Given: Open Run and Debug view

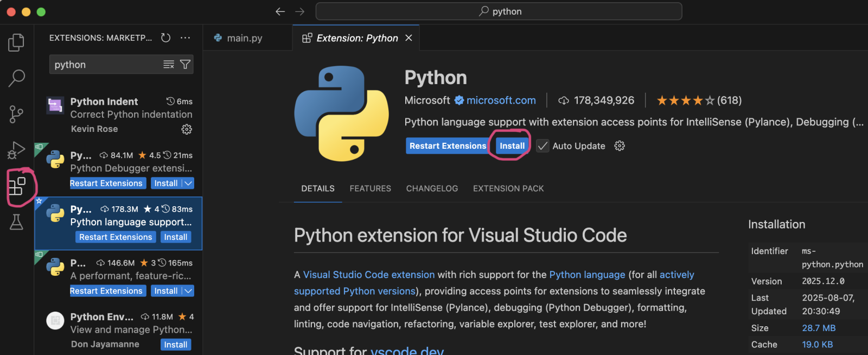Looking at the screenshot, I should pyautogui.click(x=16, y=150).
